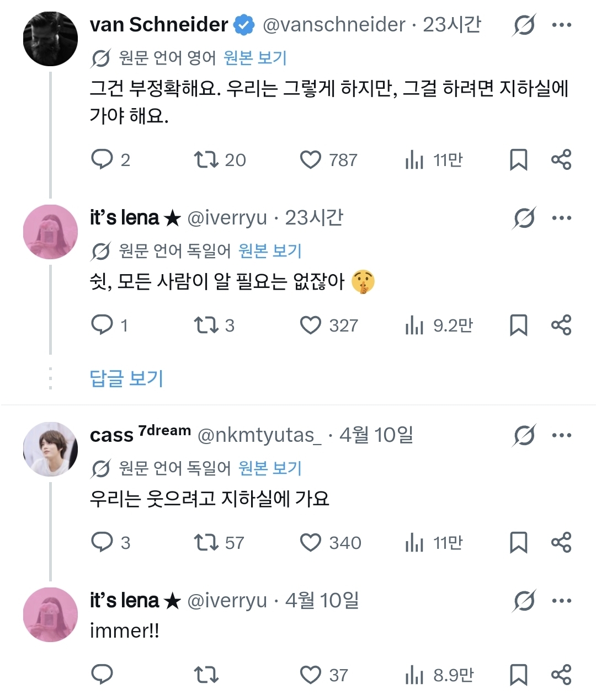
Task: Bookmark van Schneider's tweet
Action: point(518,160)
